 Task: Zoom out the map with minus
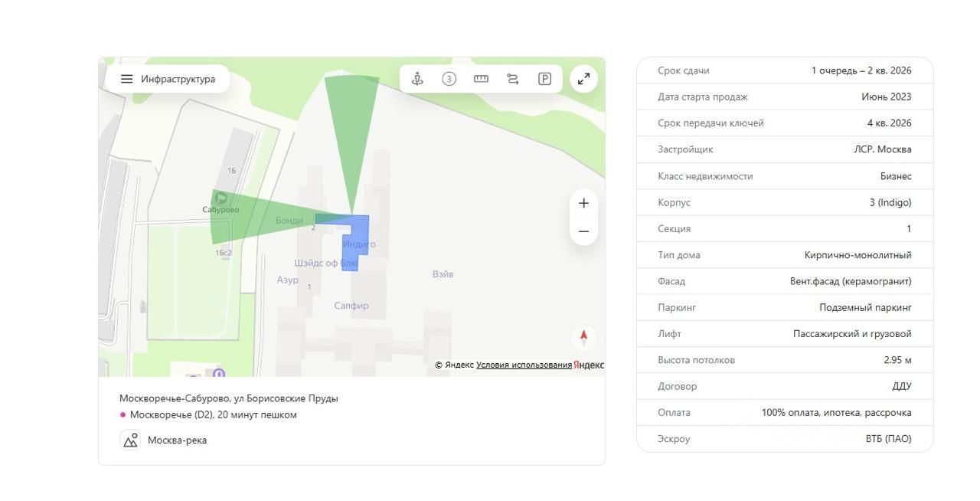tap(583, 231)
